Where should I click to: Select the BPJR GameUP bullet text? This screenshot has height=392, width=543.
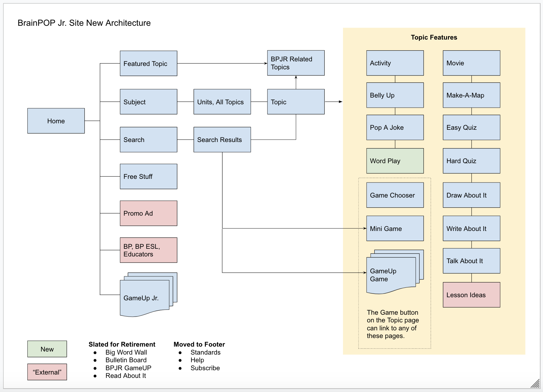(128, 368)
